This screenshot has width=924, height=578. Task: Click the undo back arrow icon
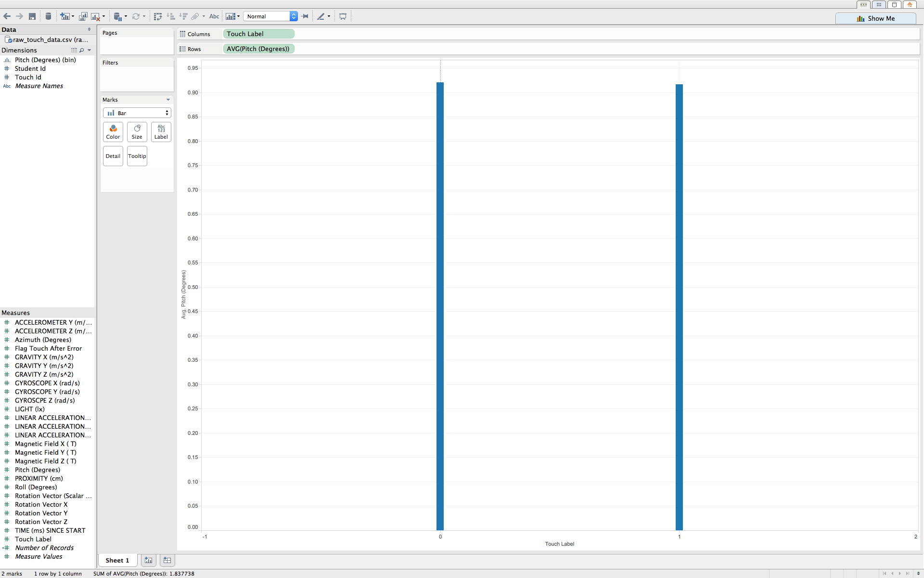coord(7,16)
